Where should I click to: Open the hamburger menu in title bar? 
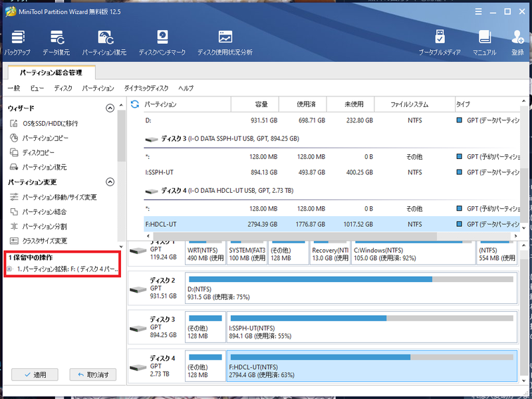(478, 11)
